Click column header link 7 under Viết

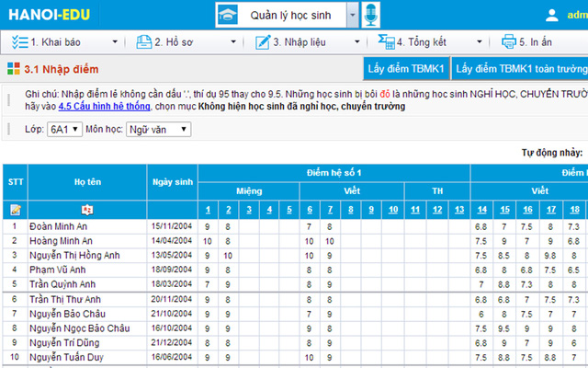330,210
